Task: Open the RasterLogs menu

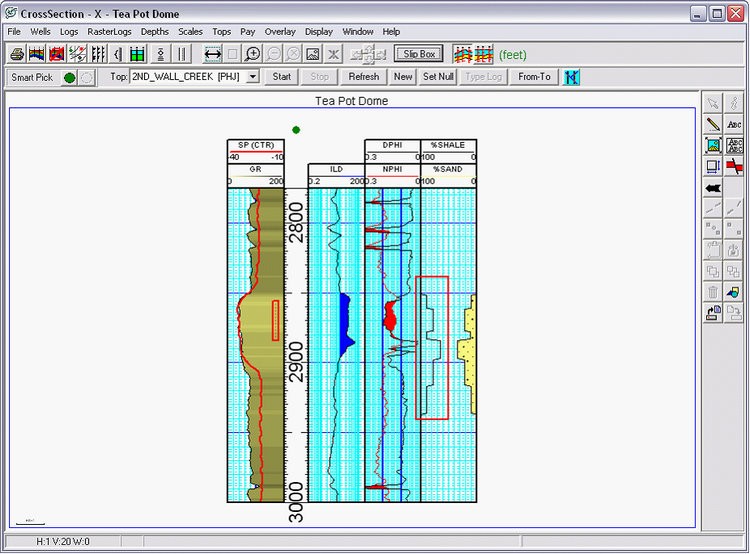Action: point(109,32)
